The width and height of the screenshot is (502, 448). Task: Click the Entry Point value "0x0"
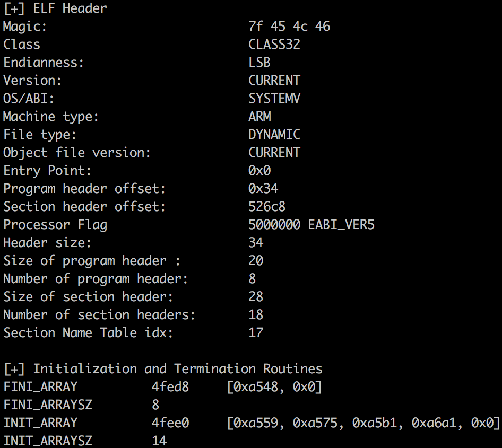pyautogui.click(x=259, y=170)
